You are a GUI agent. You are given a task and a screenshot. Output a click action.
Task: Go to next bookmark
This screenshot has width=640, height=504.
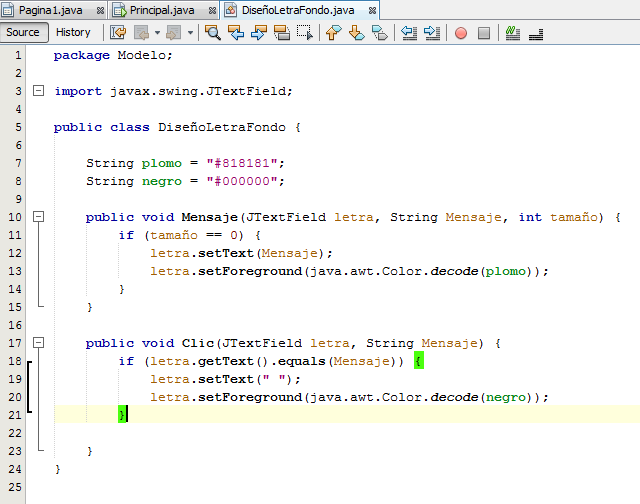click(x=356, y=33)
